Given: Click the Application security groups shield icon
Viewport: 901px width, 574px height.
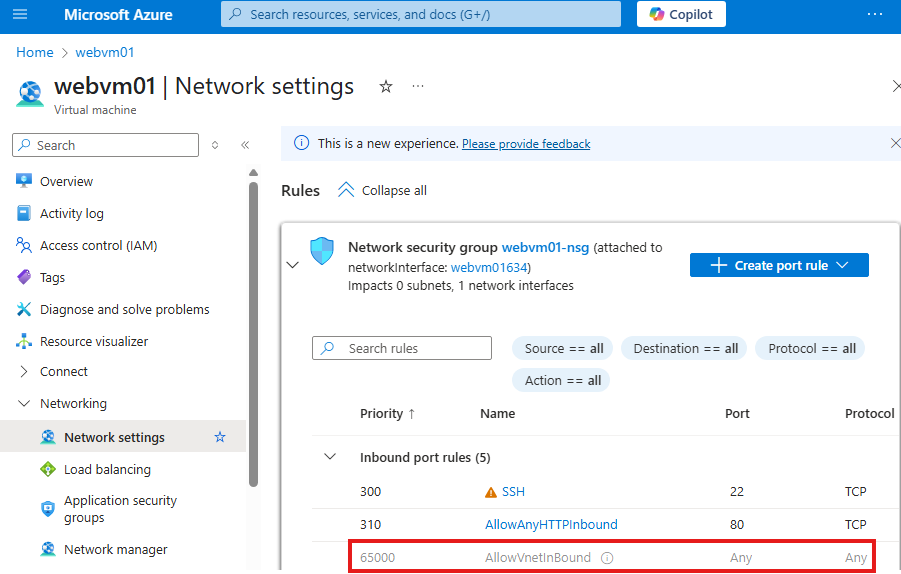Looking at the screenshot, I should point(48,509).
